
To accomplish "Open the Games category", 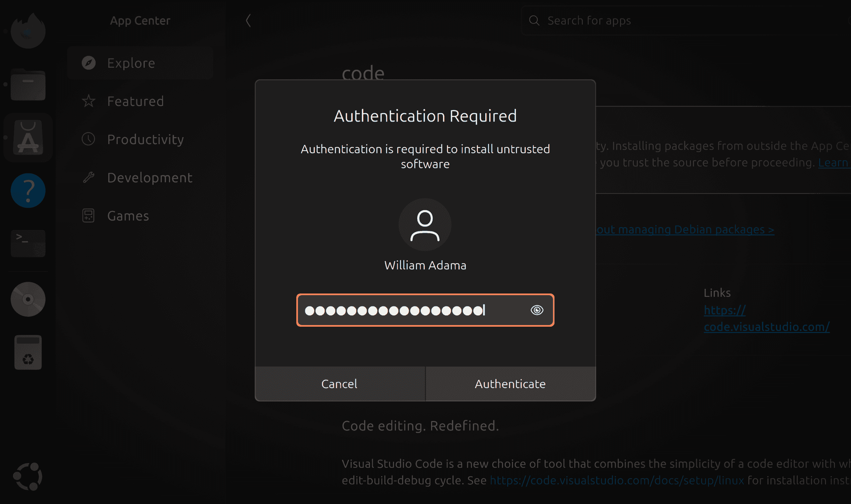I will coord(140,216).
